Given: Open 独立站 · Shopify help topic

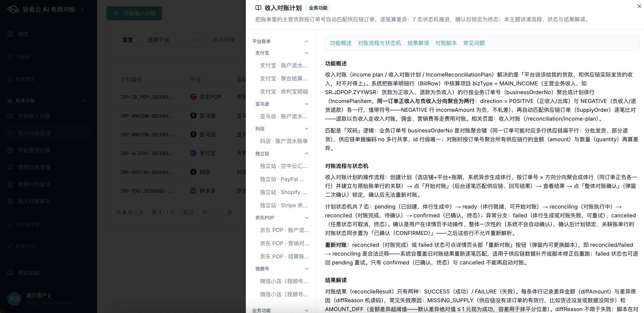Looking at the screenshot, I should click(x=283, y=192).
